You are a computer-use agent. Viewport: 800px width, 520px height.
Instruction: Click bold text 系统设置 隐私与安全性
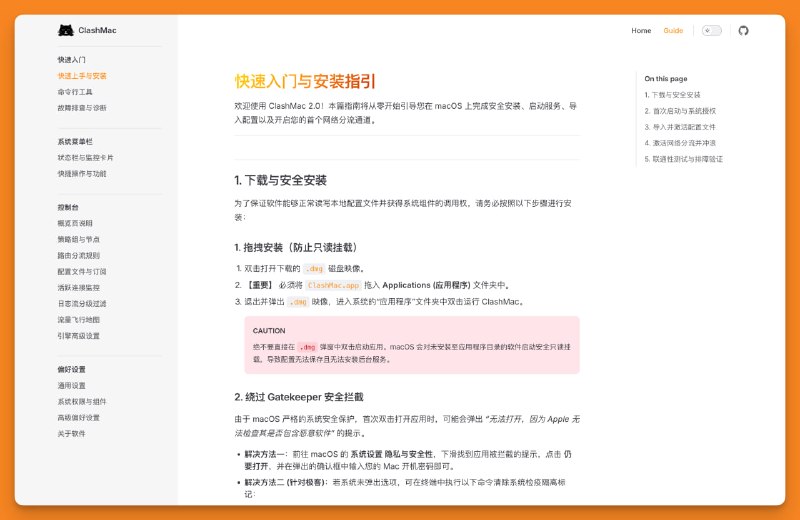[x=391, y=454]
